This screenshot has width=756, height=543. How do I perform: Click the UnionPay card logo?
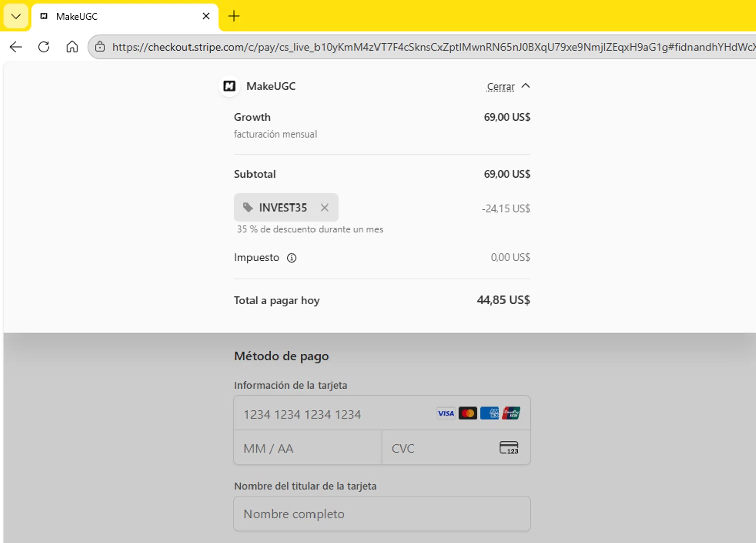pos(511,413)
